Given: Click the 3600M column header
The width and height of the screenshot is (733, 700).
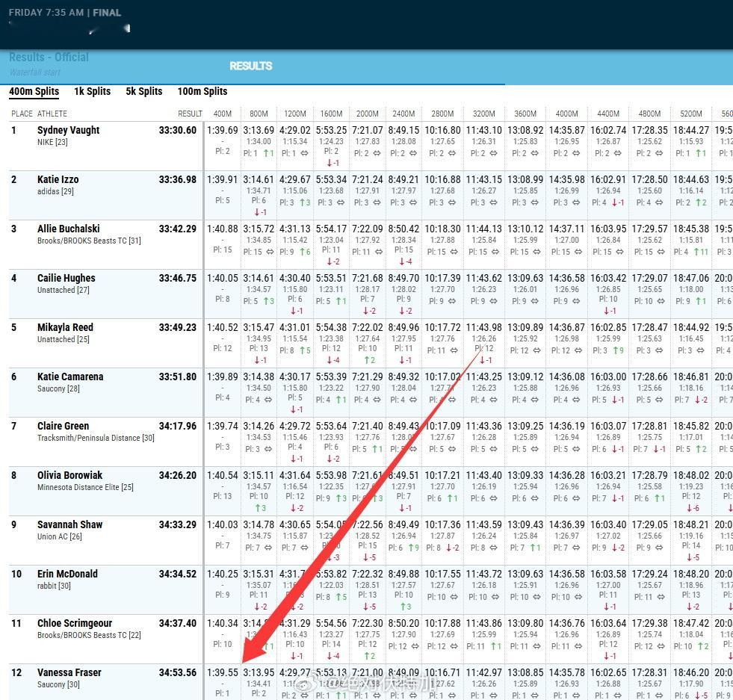Looking at the screenshot, I should pyautogui.click(x=525, y=114).
